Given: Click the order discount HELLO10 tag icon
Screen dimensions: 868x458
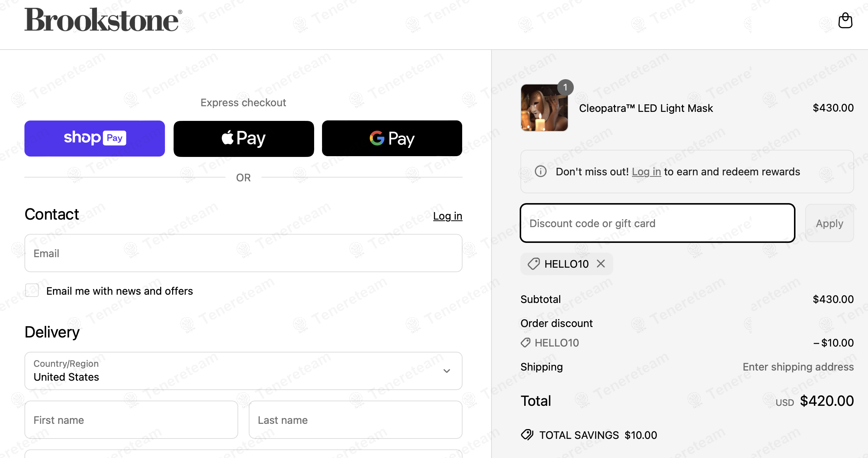Looking at the screenshot, I should coord(525,343).
